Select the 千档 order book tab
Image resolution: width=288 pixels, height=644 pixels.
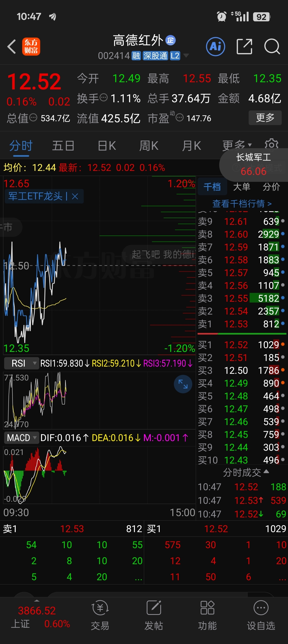[x=212, y=187]
